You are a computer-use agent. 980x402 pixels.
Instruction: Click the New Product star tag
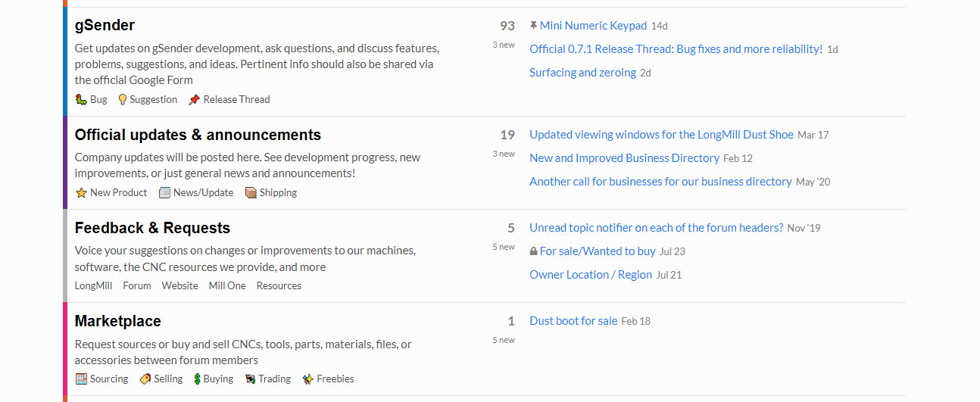coord(111,192)
